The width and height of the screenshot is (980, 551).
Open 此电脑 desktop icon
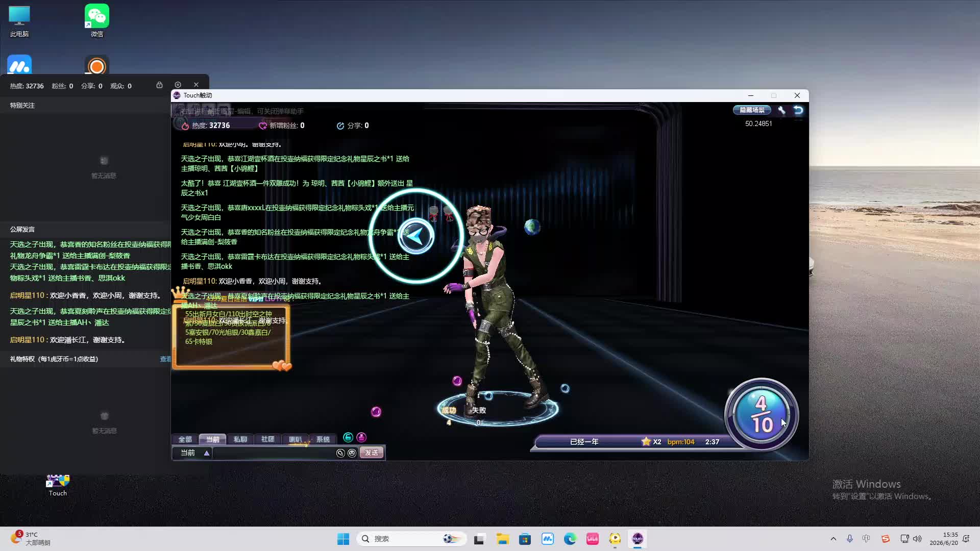pos(19,21)
